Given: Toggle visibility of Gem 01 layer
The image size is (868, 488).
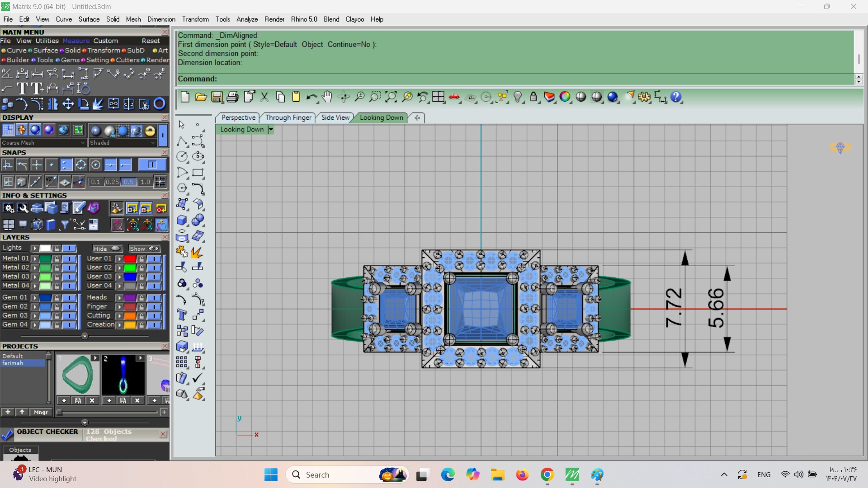Looking at the screenshot, I should [69, 298].
